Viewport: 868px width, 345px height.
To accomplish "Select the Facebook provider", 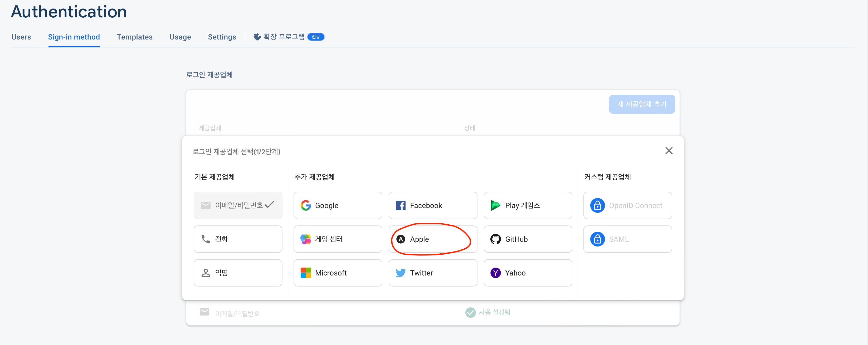I will coord(433,205).
